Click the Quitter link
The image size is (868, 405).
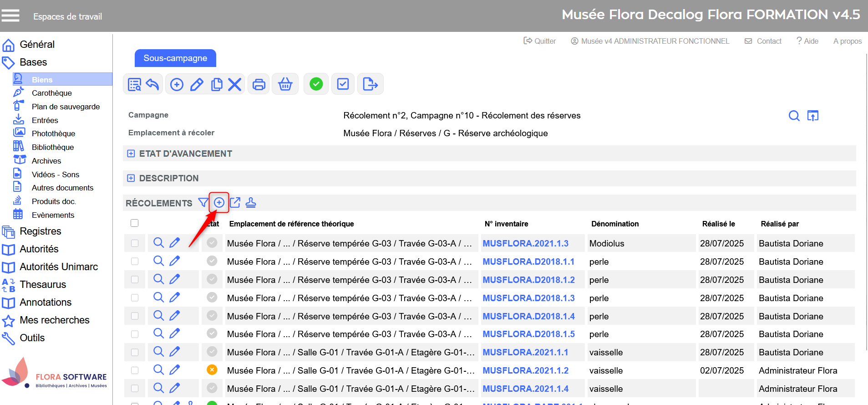click(540, 41)
